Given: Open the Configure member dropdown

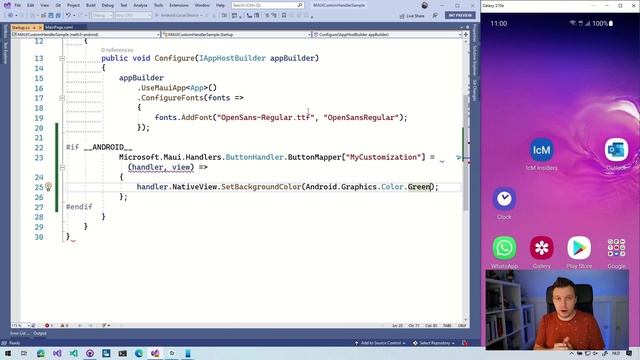Looking at the screenshot, I should [387, 35].
